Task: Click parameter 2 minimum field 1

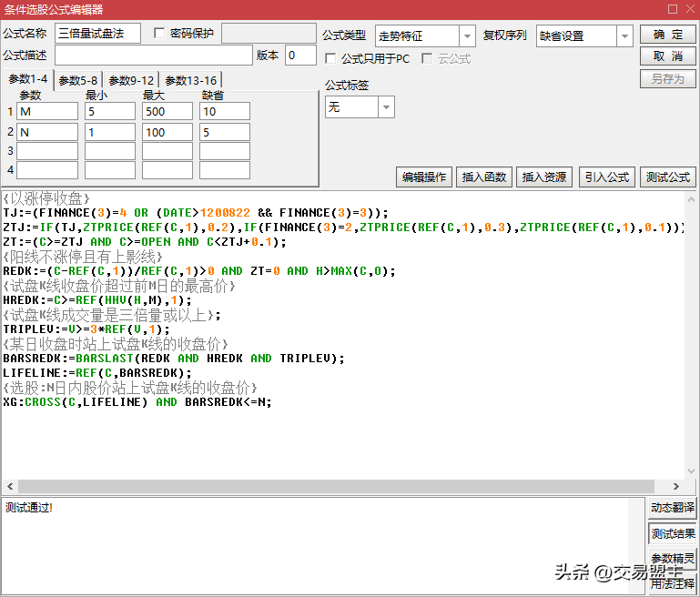Action: [110, 132]
